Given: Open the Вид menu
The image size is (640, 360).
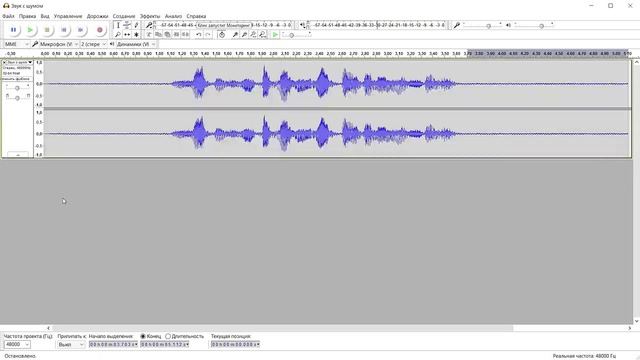Looking at the screenshot, I should (45, 16).
